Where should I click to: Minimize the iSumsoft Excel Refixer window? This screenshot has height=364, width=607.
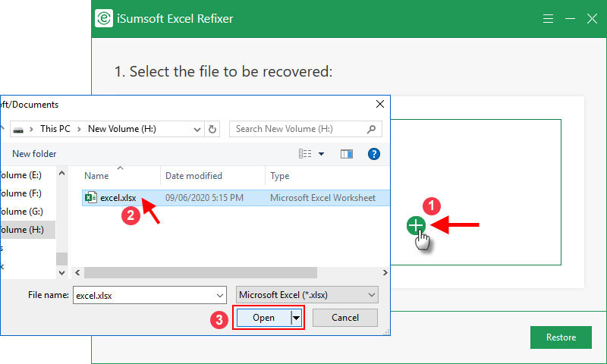(570, 18)
